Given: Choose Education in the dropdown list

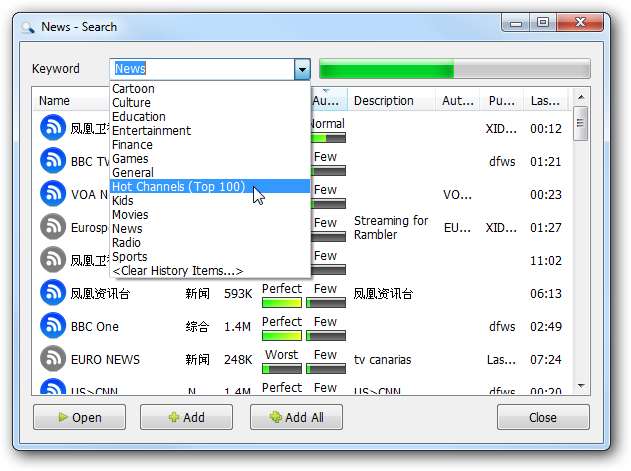Looking at the screenshot, I should [210, 117].
